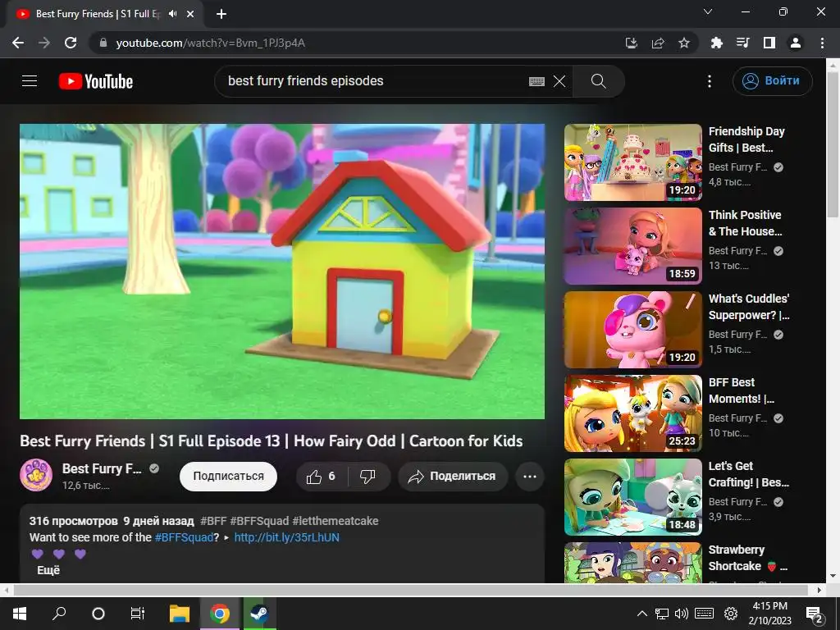Expand description with Ещё
The height and width of the screenshot is (630, 840).
click(x=48, y=570)
